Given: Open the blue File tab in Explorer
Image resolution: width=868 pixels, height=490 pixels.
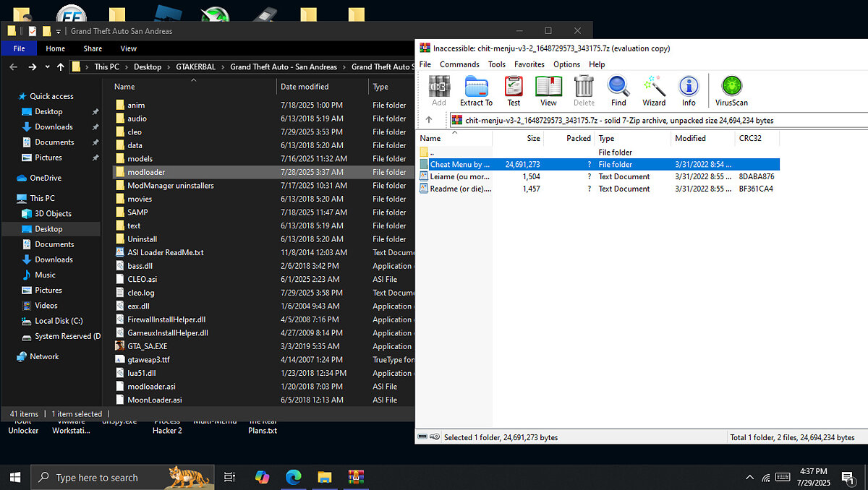Looking at the screenshot, I should pyautogui.click(x=19, y=48).
